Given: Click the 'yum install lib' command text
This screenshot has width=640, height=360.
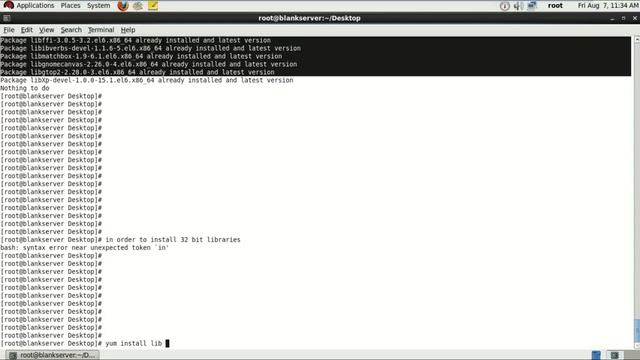Looking at the screenshot, I should 133,343.
